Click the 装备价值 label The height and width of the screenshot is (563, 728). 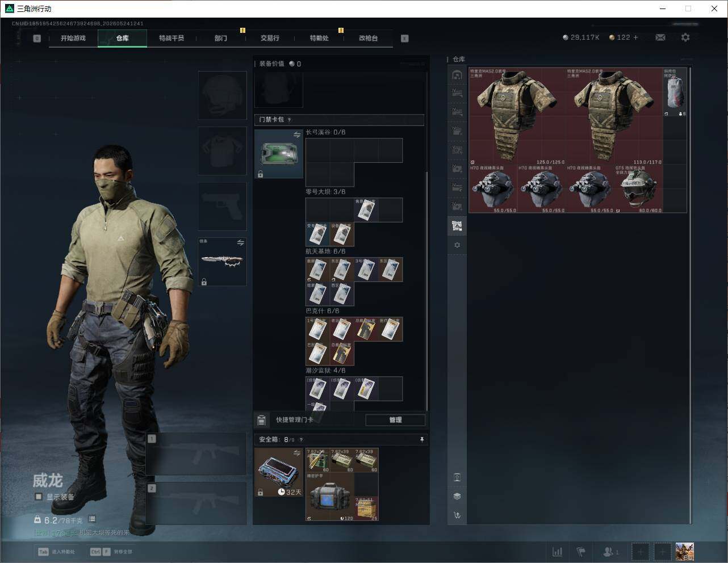pos(271,64)
